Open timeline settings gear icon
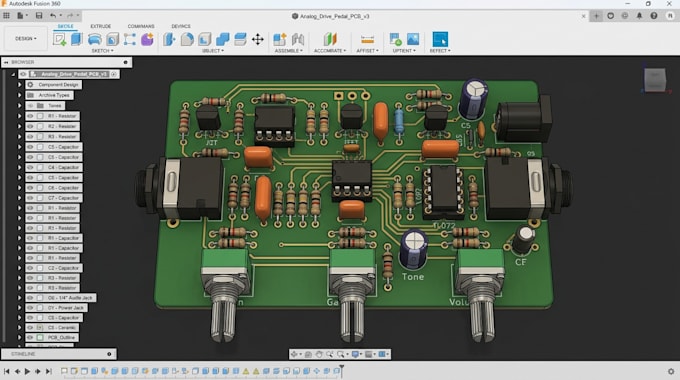Screen dimensions: 680x380 (x=671, y=371)
